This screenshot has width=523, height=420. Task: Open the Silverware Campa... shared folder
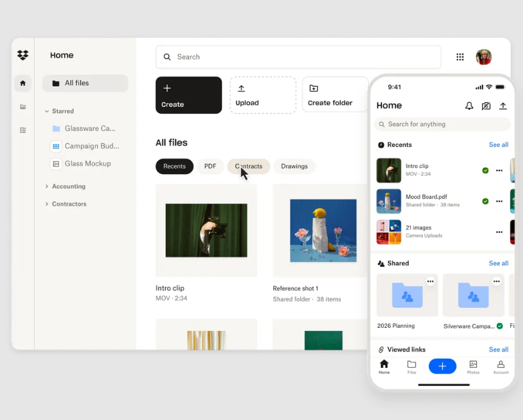pyautogui.click(x=473, y=295)
